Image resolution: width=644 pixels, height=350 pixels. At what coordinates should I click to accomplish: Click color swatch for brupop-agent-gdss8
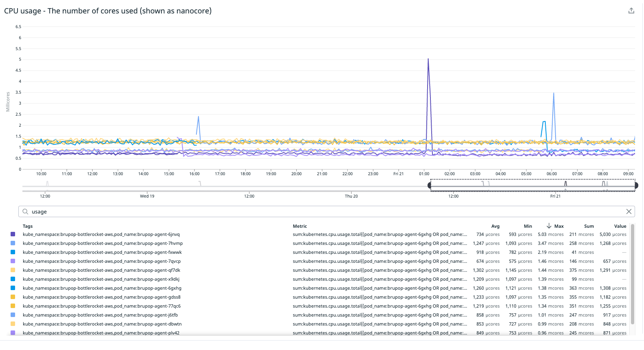pos(13,297)
